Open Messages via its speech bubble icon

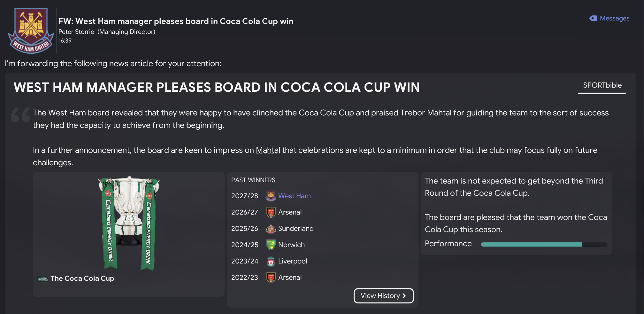tap(593, 19)
